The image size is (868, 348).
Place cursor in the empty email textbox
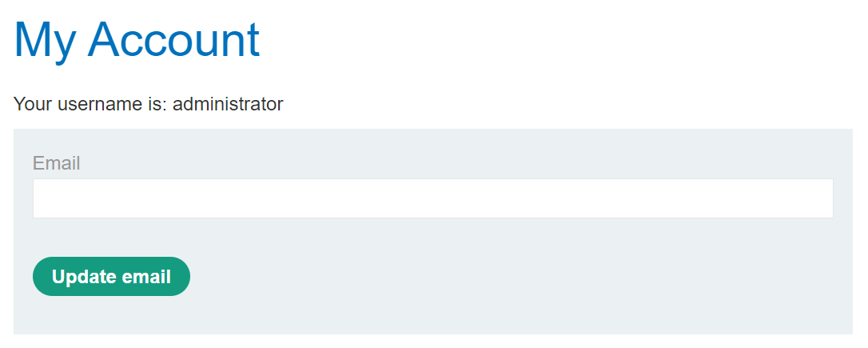pyautogui.click(x=432, y=198)
